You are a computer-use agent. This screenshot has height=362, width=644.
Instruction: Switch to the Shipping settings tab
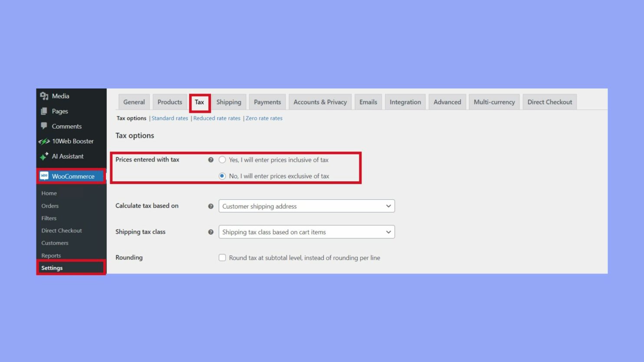[x=229, y=101]
